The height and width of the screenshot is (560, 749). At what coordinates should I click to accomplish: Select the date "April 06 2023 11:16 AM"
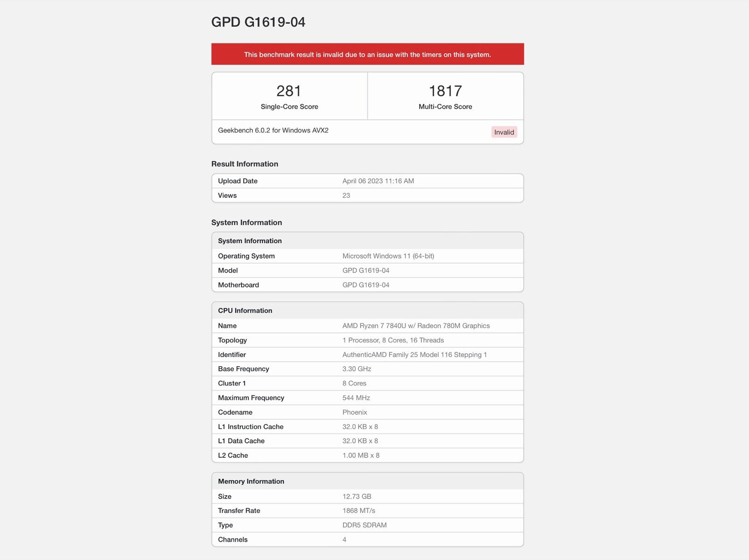[x=378, y=181]
